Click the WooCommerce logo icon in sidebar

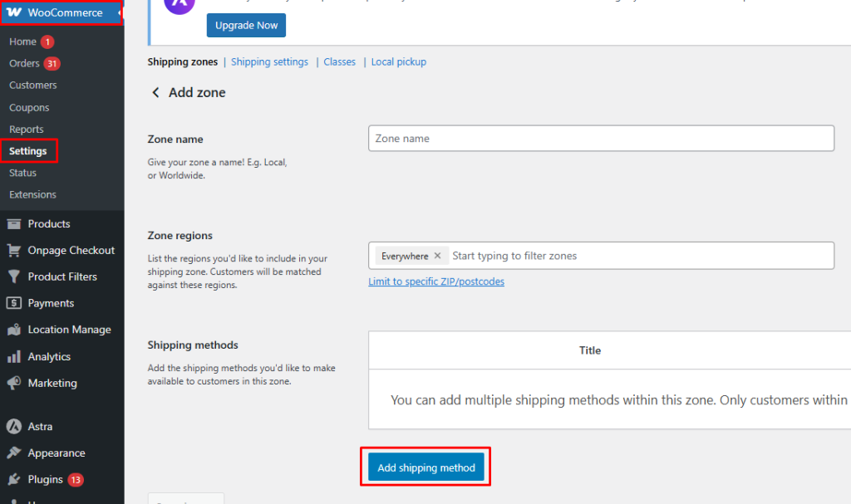14,13
